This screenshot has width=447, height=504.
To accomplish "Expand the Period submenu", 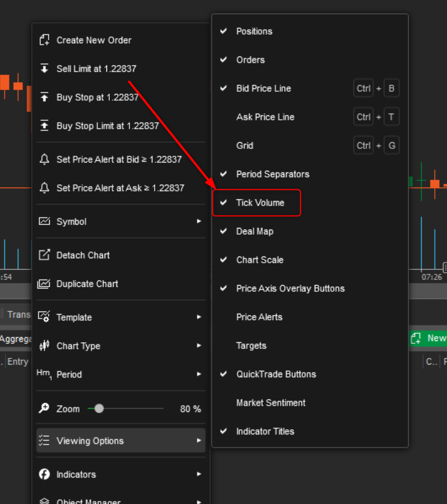I will (x=198, y=375).
